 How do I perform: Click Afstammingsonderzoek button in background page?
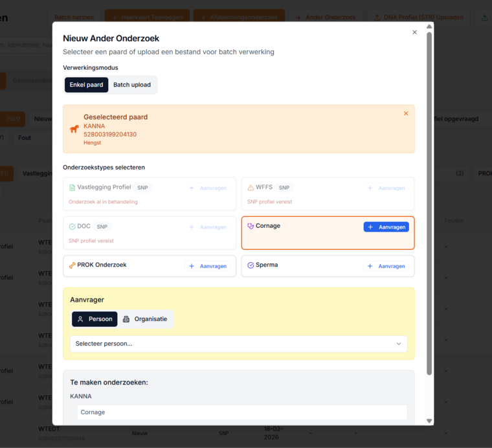(x=239, y=17)
